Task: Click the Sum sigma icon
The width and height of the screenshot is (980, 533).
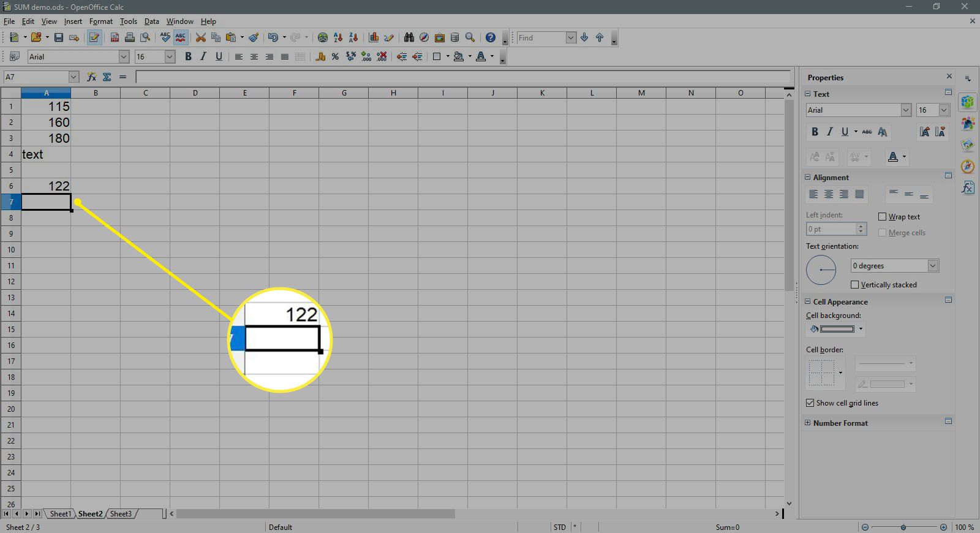Action: tap(107, 77)
